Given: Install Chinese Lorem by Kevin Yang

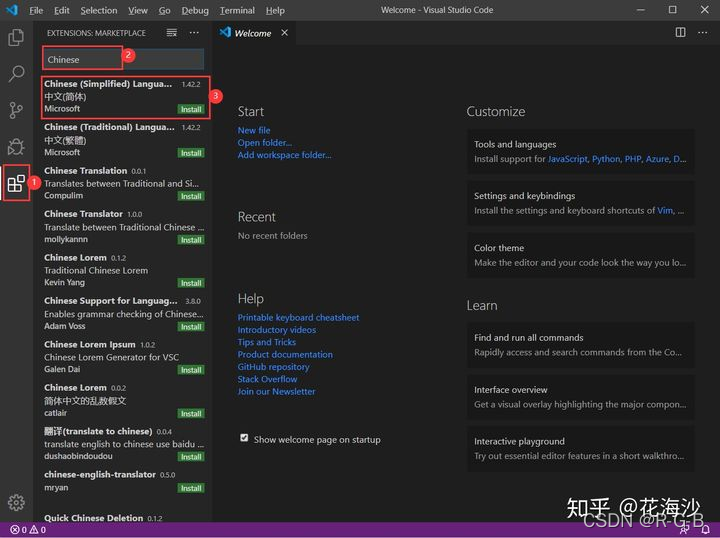Looking at the screenshot, I should (191, 283).
